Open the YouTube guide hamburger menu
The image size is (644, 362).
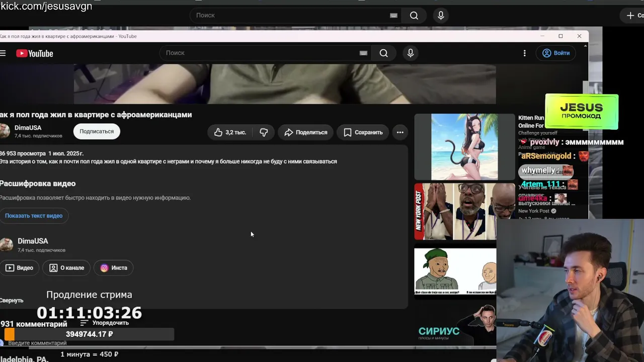(x=3, y=53)
